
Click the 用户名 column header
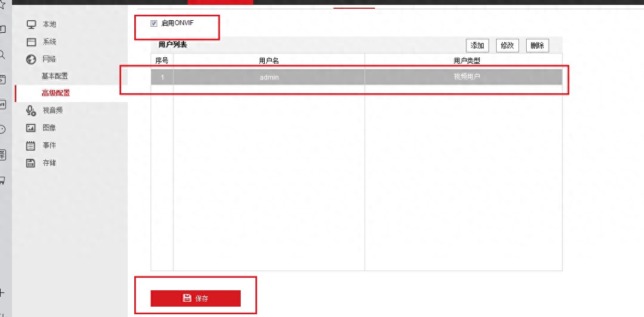tap(269, 61)
